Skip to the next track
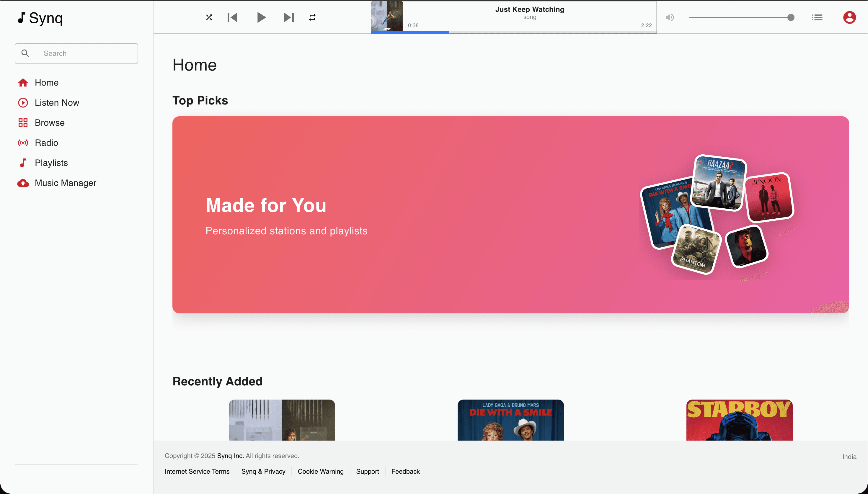Viewport: 868px width, 494px height. pyautogui.click(x=289, y=17)
